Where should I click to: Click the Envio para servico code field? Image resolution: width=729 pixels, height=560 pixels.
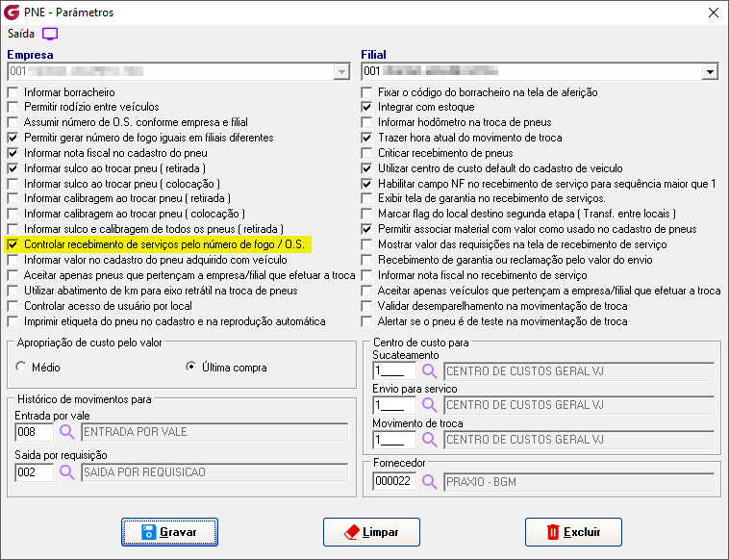click(x=394, y=405)
